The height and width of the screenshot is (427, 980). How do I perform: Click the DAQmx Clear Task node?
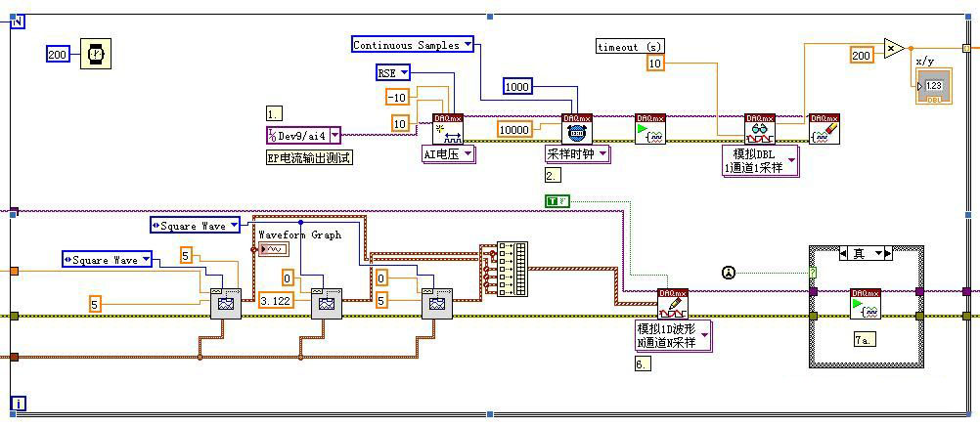[x=824, y=129]
